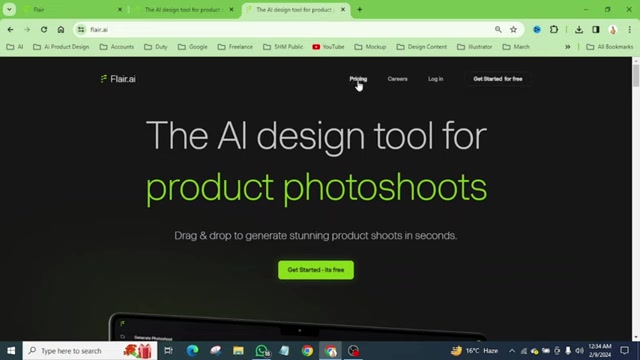Open the screen recorder icon in taskbar
The image size is (640, 360).
[353, 351]
